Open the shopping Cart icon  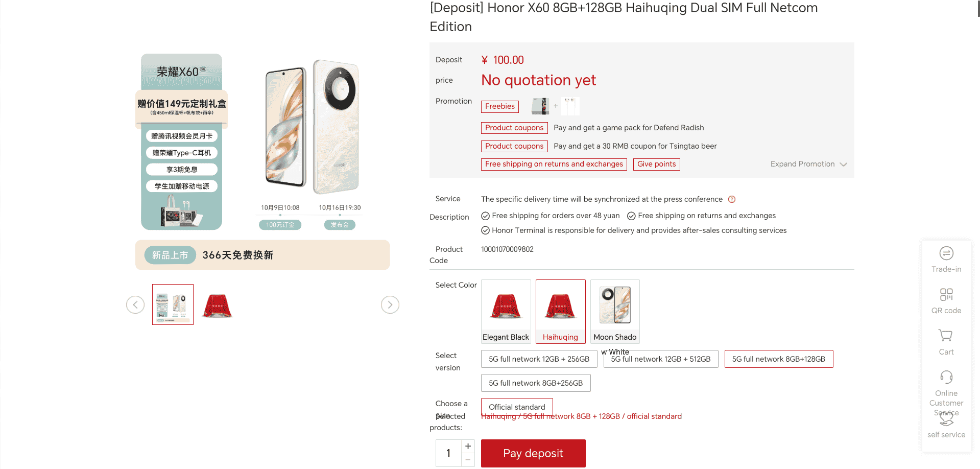click(946, 336)
